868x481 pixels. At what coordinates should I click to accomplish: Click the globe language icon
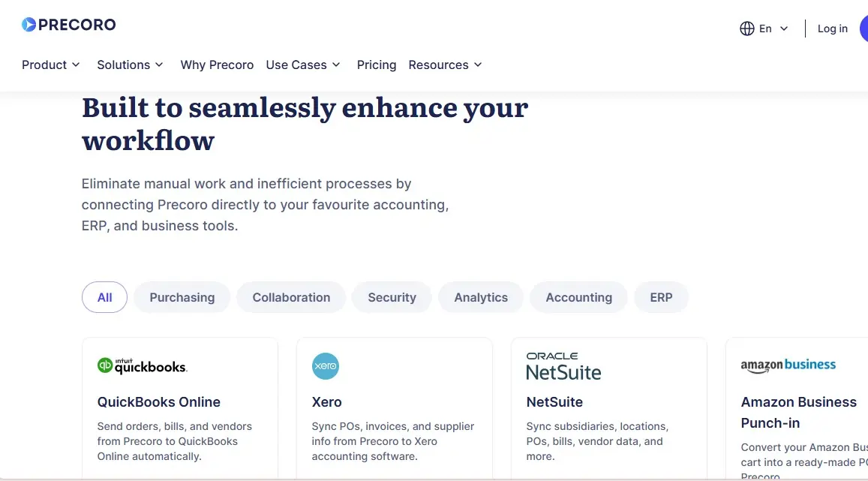(x=746, y=29)
